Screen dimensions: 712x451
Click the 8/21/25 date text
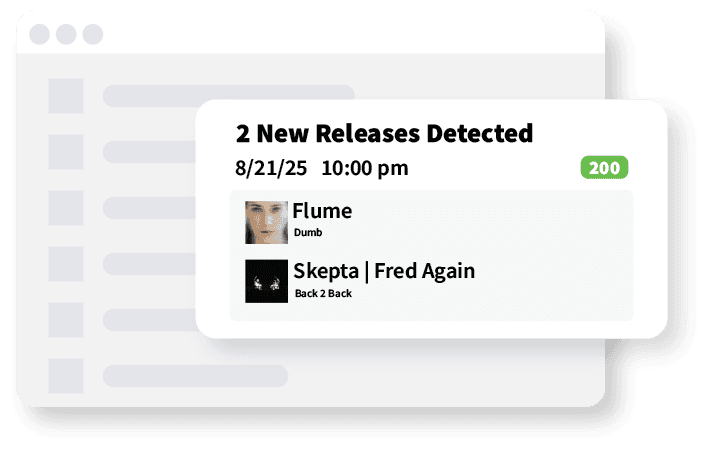click(x=271, y=167)
